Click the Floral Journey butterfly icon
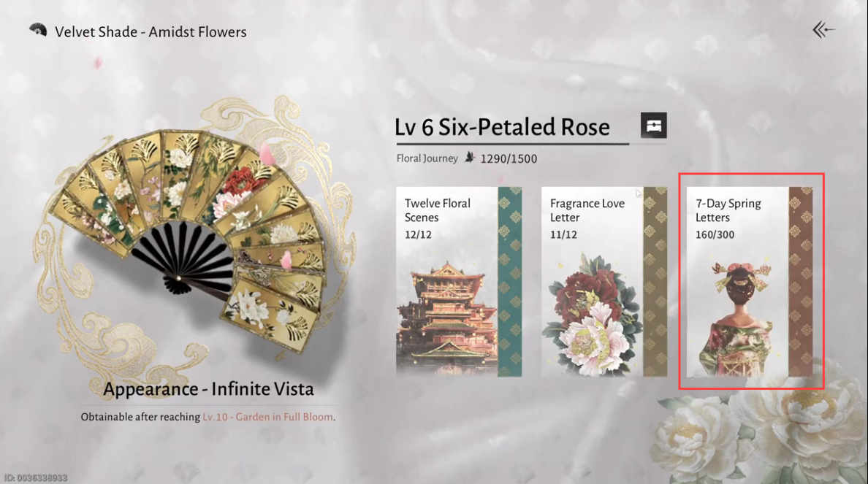868x484 pixels. click(469, 158)
